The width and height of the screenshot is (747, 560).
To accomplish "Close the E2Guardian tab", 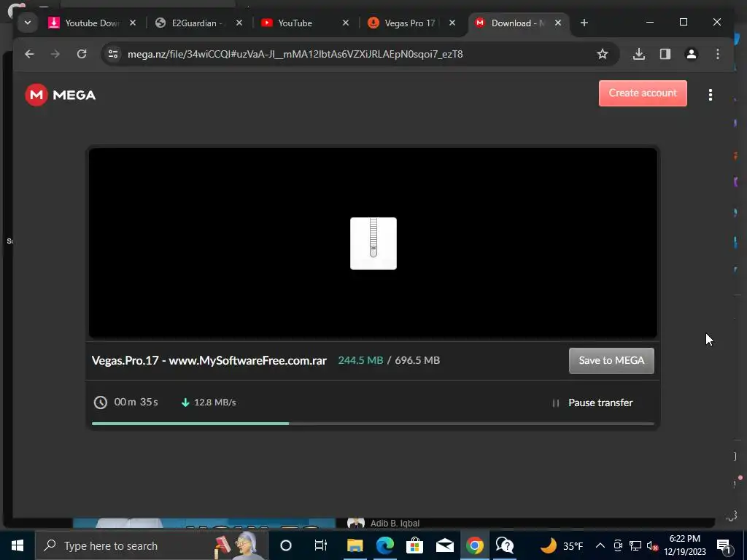I will coord(239,23).
